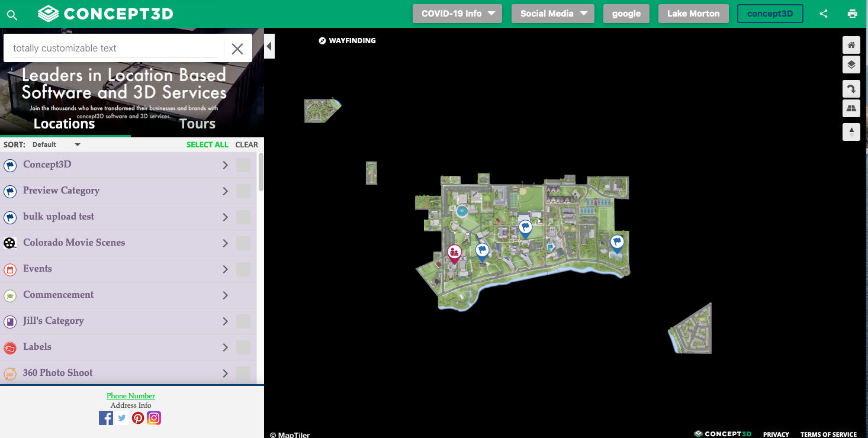Click the Address Info text in footer

(x=131, y=405)
